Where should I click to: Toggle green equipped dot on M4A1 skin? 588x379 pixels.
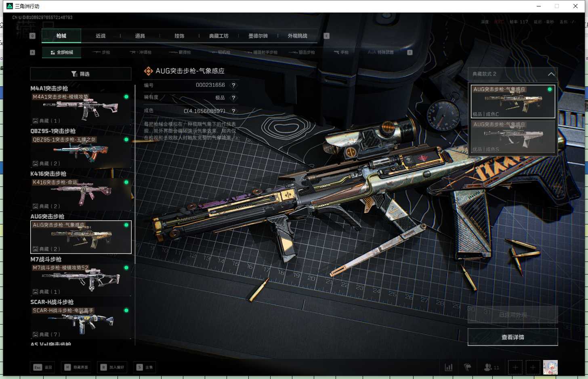pos(126,97)
